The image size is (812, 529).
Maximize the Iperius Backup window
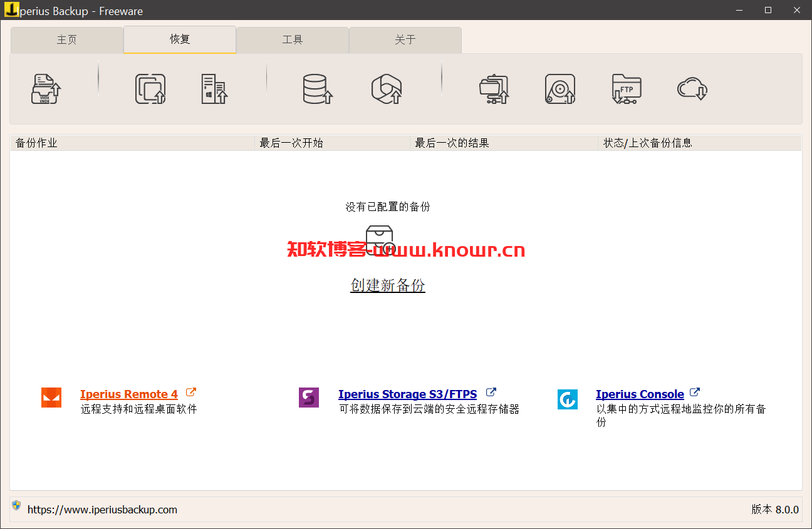click(x=768, y=10)
